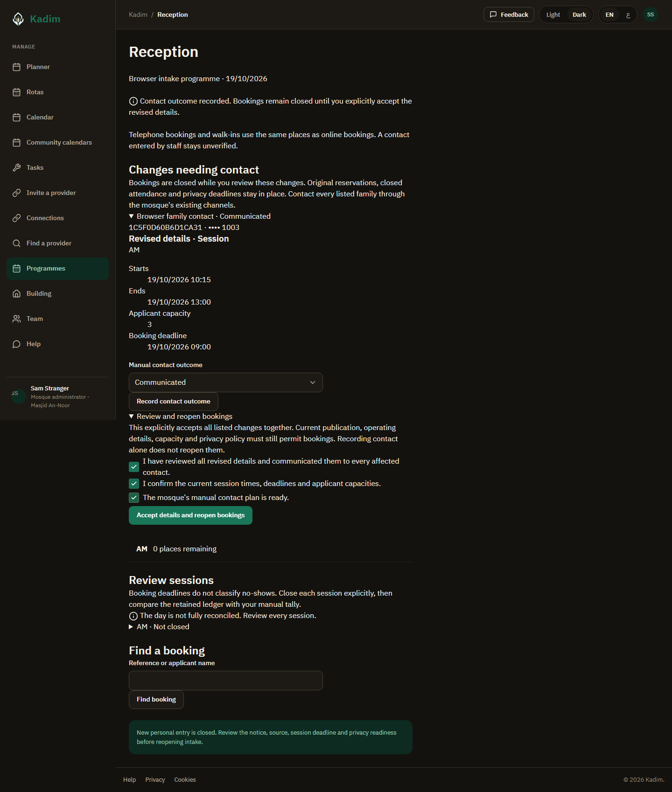Click the Kadim logo icon
Screen dimensions: 672x792
pos(18,19)
